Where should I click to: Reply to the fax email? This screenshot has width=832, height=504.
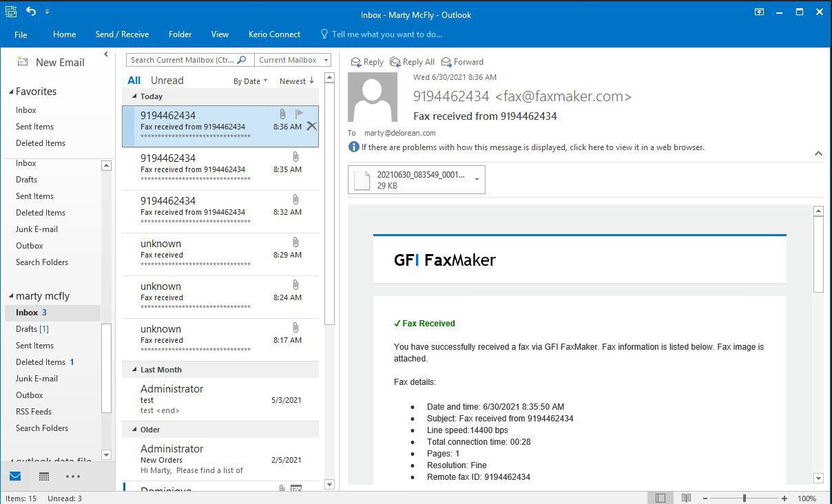pos(367,62)
